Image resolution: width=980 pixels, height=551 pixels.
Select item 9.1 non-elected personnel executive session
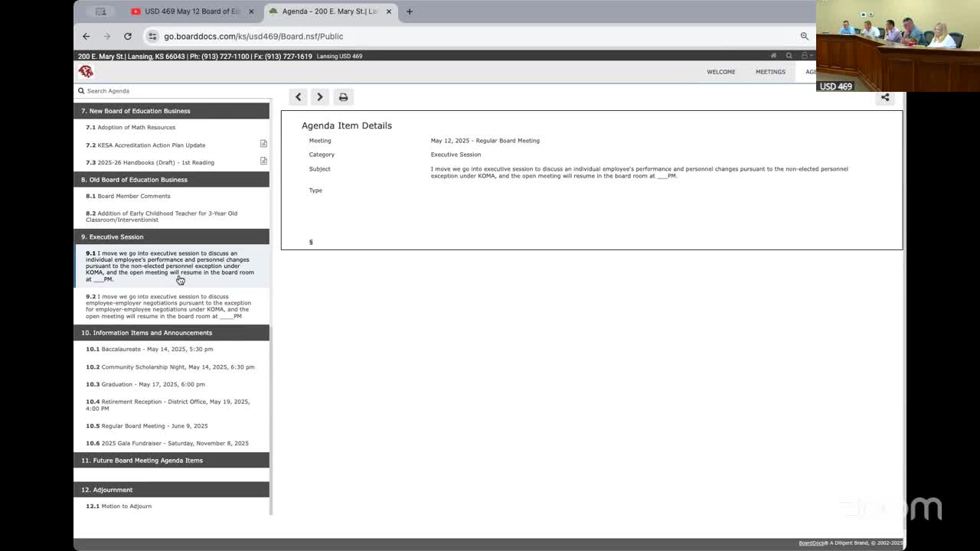click(x=170, y=266)
